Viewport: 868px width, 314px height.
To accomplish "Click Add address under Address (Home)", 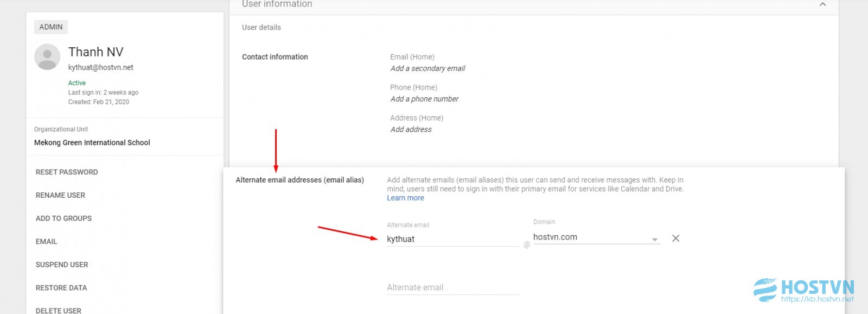I will coord(411,129).
